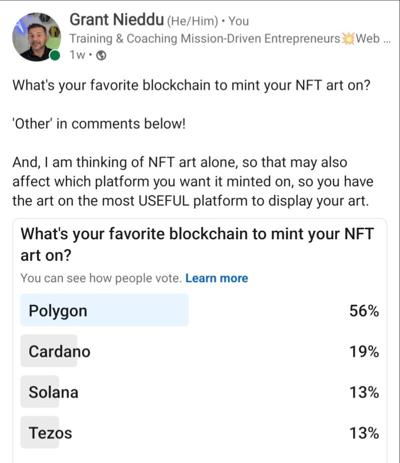Click the paragraph about NFT art alone
The width and height of the screenshot is (400, 463).
coord(193,182)
